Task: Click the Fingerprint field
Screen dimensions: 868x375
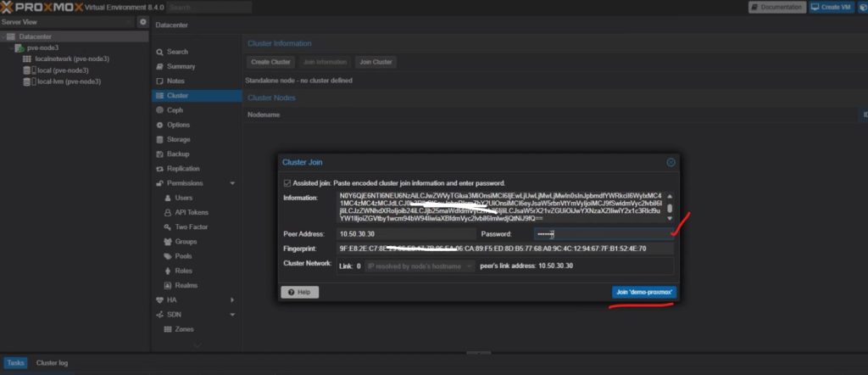Action: click(506, 249)
